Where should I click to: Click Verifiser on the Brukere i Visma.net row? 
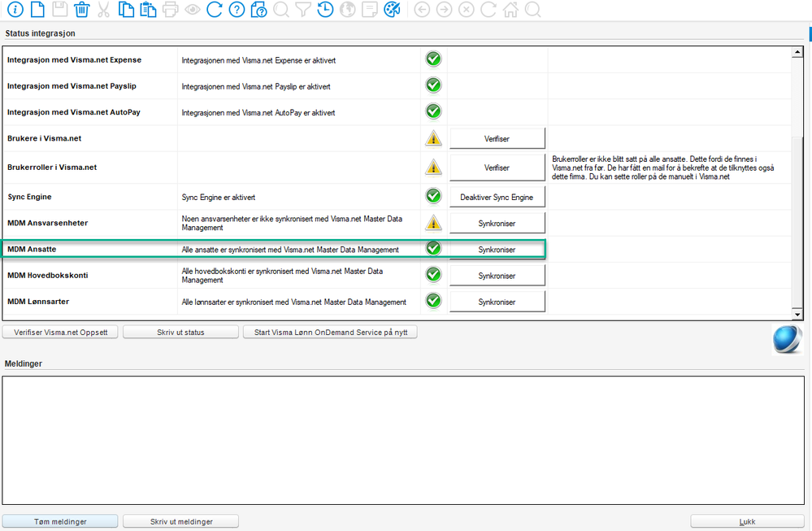coord(497,138)
